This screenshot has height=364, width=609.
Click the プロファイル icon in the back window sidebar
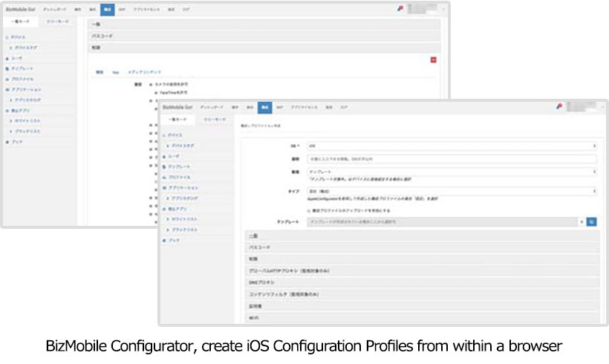(7, 79)
